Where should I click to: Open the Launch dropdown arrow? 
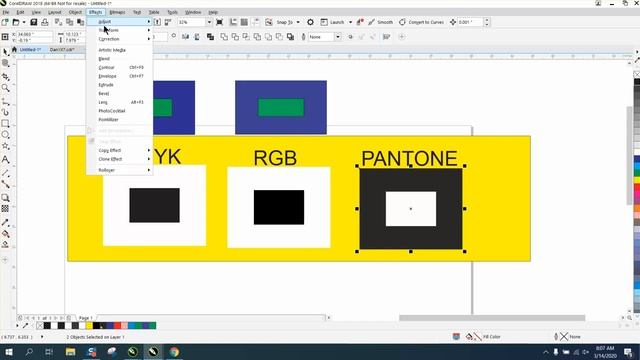[x=350, y=22]
